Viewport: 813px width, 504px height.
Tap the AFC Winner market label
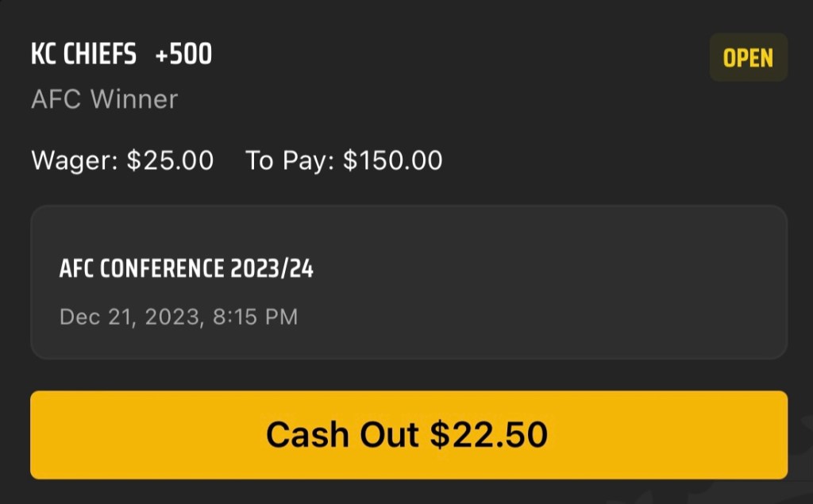pos(104,99)
